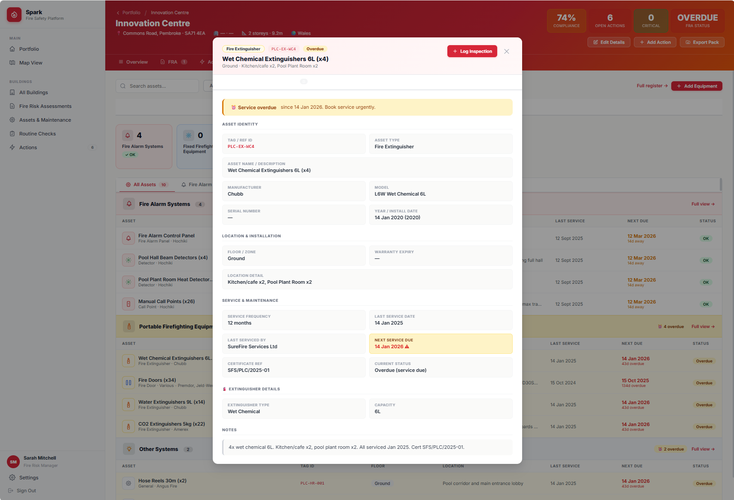Image resolution: width=734 pixels, height=500 pixels.
Task: Open the Fire Alarm Control Panel row
Action: (419, 238)
